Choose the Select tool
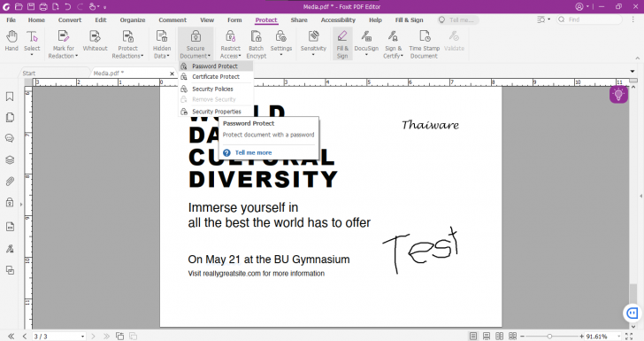This screenshot has width=644, height=341. [x=32, y=42]
